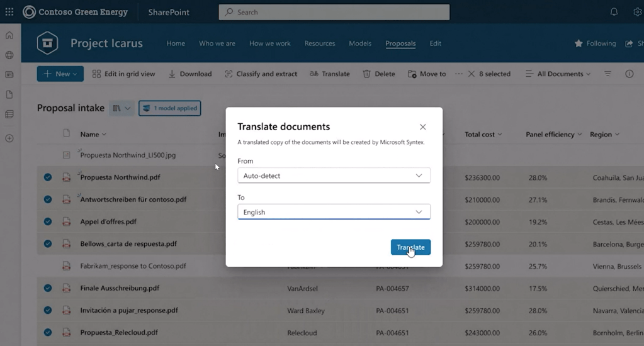Open the To language English dropdown

334,212
